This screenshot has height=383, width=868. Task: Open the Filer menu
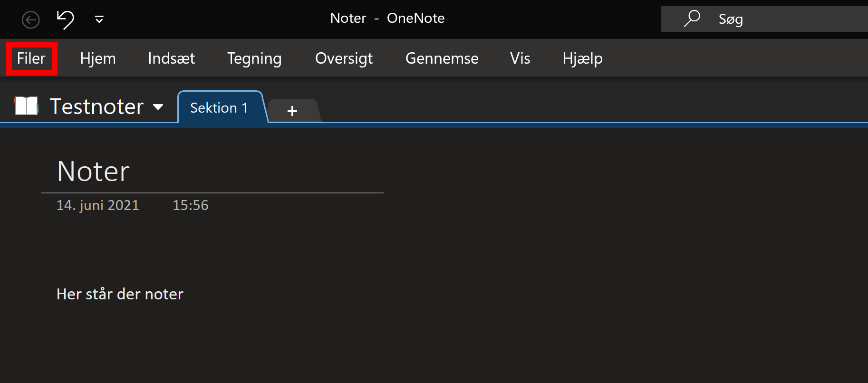pyautogui.click(x=31, y=58)
